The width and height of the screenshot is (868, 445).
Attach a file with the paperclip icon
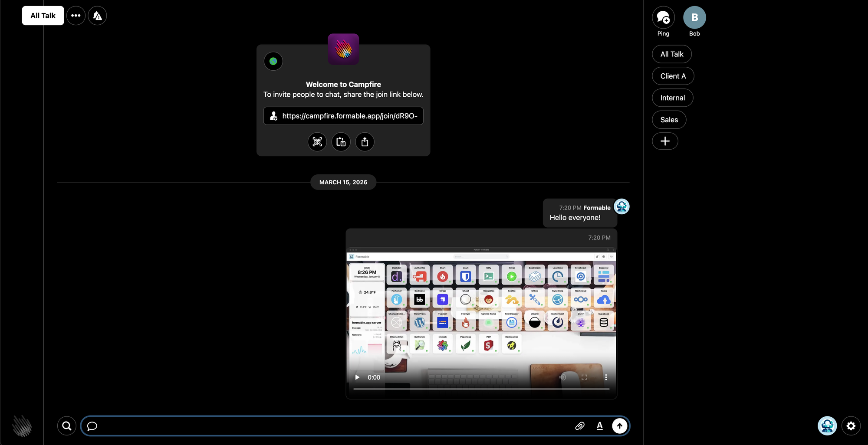pyautogui.click(x=580, y=426)
